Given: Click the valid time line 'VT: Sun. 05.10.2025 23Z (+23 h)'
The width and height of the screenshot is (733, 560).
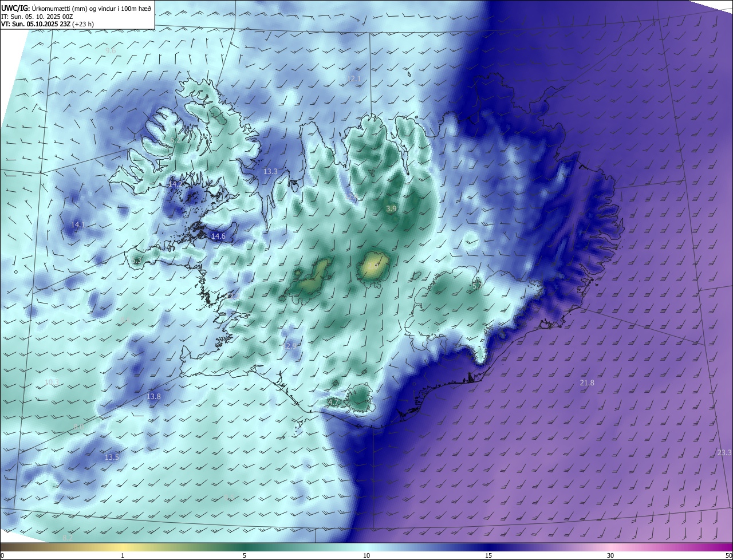Looking at the screenshot, I should coord(48,24).
